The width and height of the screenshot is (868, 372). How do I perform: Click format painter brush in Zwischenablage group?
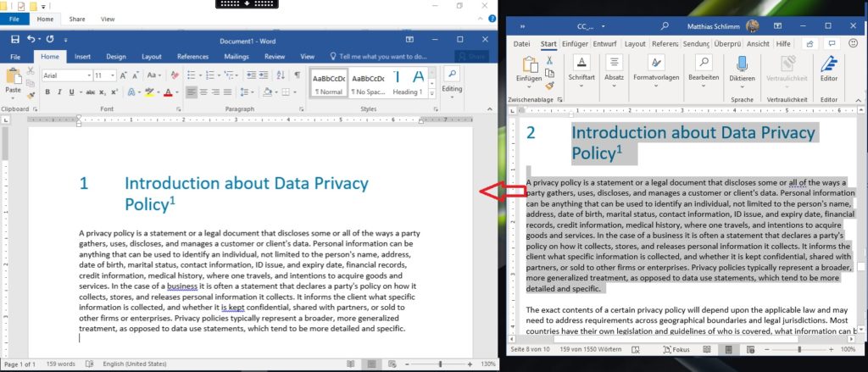[x=549, y=86]
